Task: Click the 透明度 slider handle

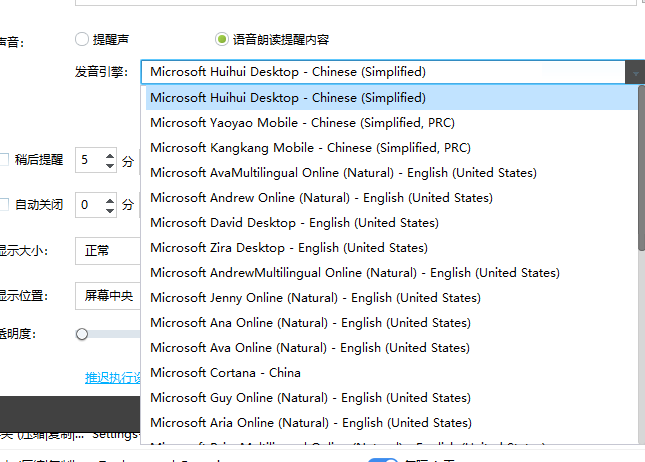Action: 82,334
